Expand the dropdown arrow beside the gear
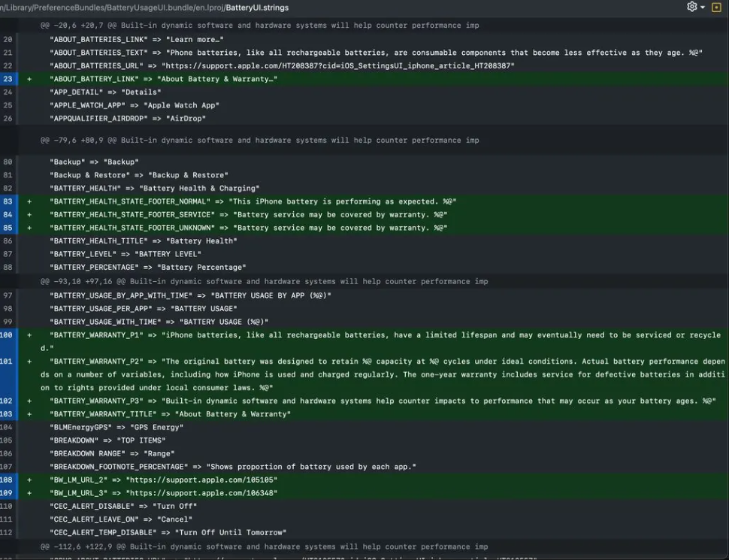729x560 pixels. coord(703,7)
